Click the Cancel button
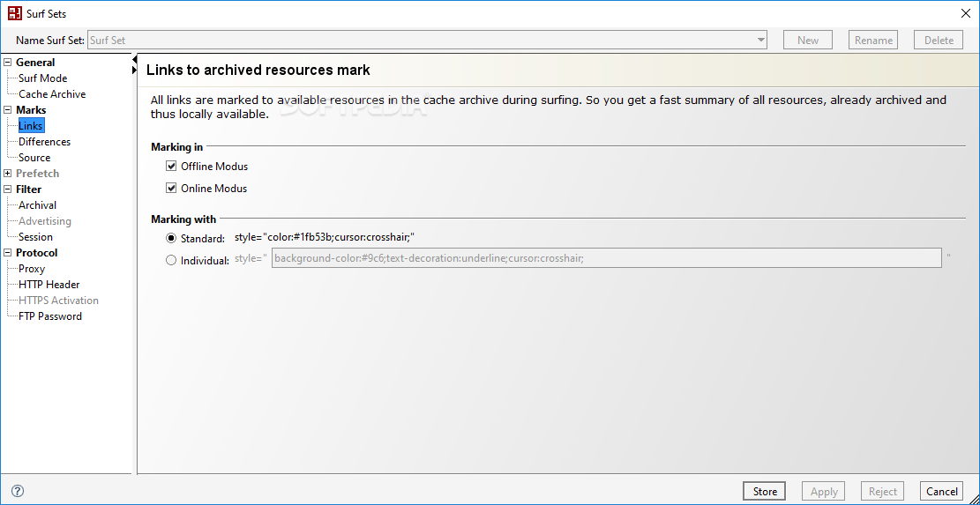The width and height of the screenshot is (980, 505). click(941, 491)
